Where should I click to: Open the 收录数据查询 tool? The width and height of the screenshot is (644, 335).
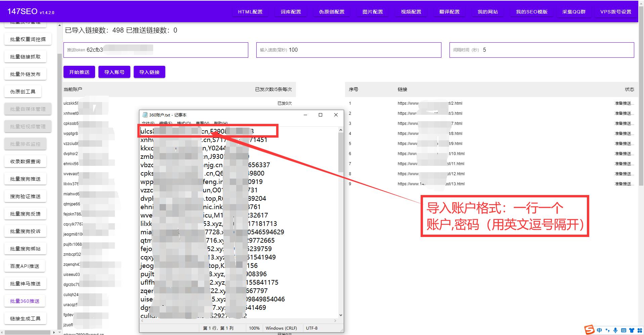pyautogui.click(x=25, y=161)
